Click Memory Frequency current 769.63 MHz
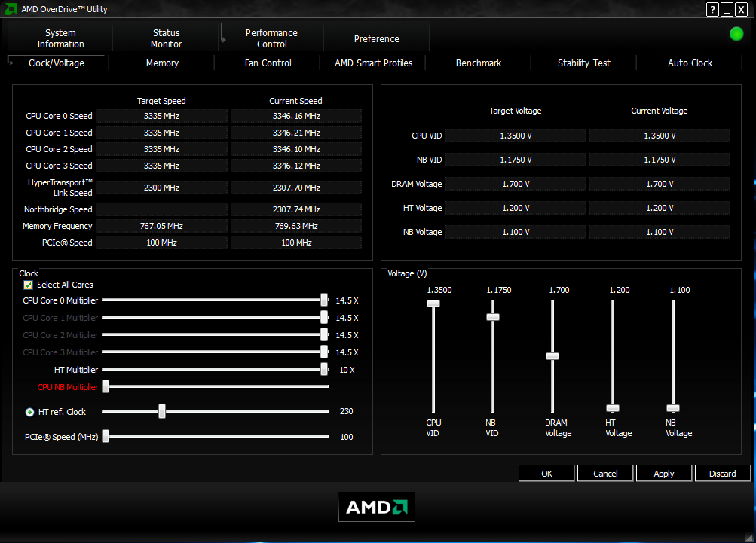756x543 pixels. (296, 226)
